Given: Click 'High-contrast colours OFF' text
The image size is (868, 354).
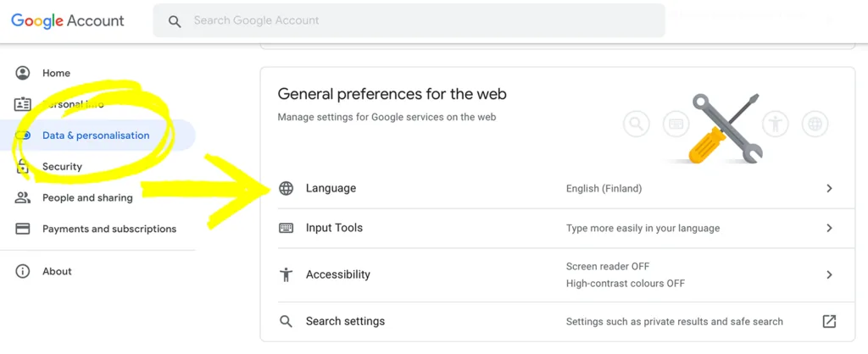Looking at the screenshot, I should (626, 283).
